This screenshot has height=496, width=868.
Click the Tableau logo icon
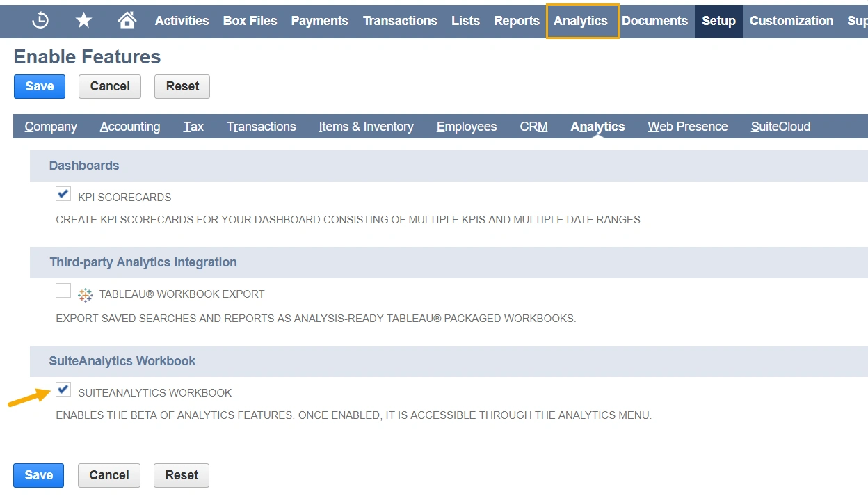(86, 294)
